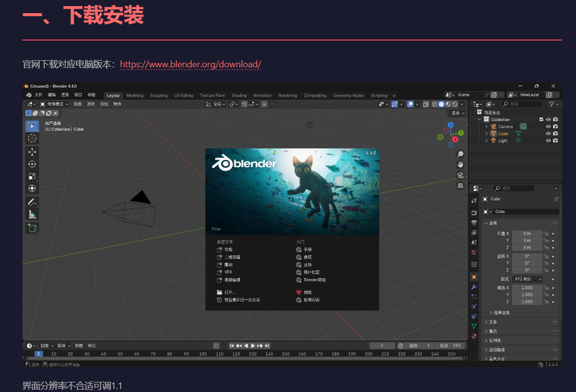The width and height of the screenshot is (576, 392).
Task: Toggle visibility eye for Collection
Action: 548,120
